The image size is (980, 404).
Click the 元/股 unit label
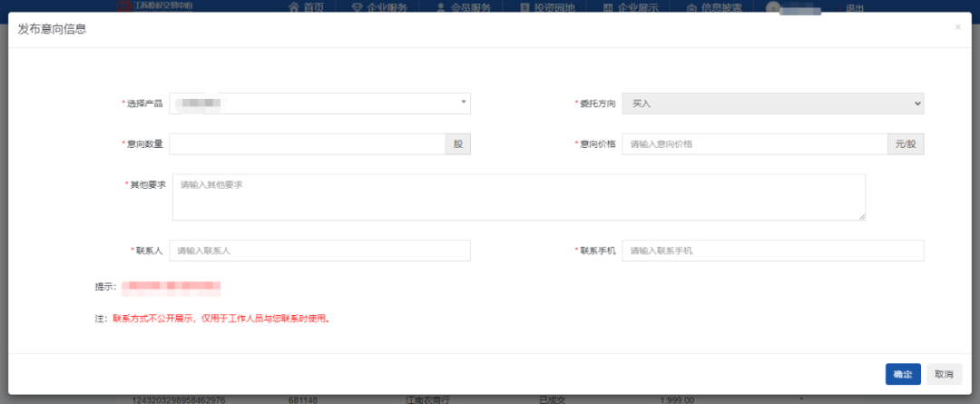click(905, 144)
